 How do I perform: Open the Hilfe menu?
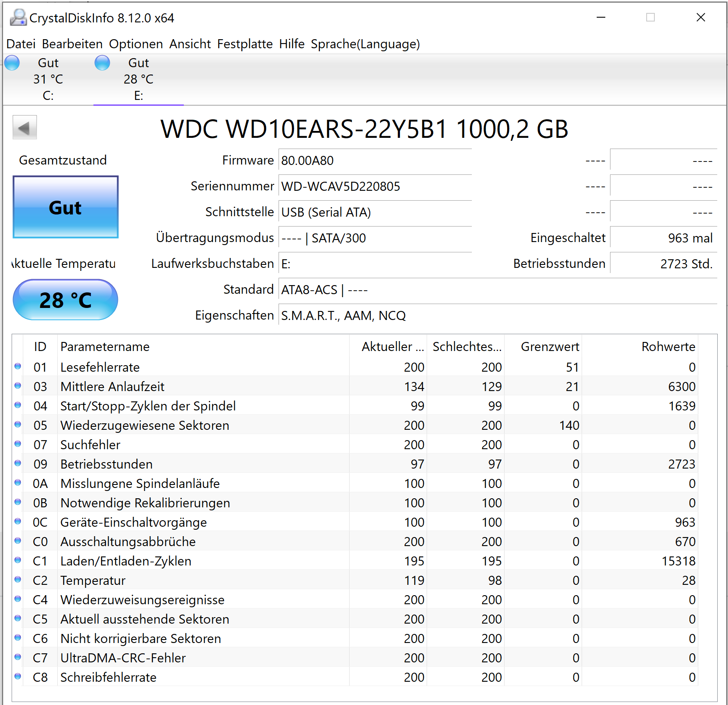[292, 44]
